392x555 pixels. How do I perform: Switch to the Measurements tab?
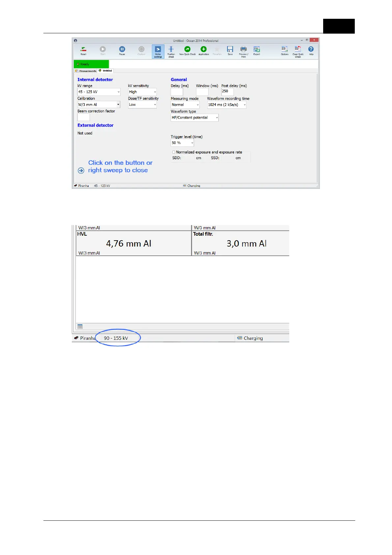pos(86,71)
